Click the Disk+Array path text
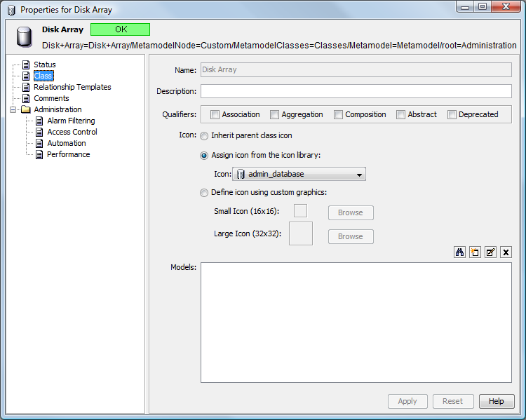This screenshot has width=526, height=420. click(279, 46)
